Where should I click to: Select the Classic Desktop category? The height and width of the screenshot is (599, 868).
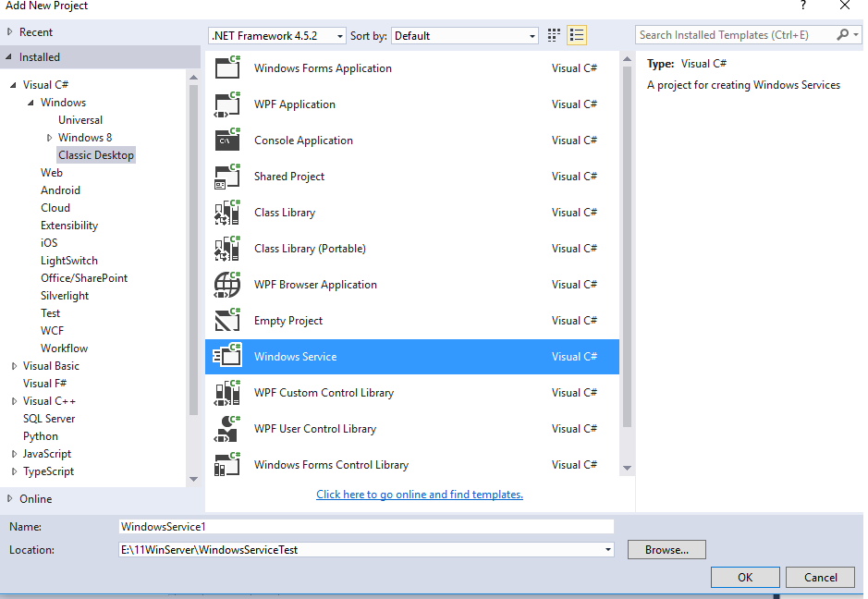[x=96, y=155]
